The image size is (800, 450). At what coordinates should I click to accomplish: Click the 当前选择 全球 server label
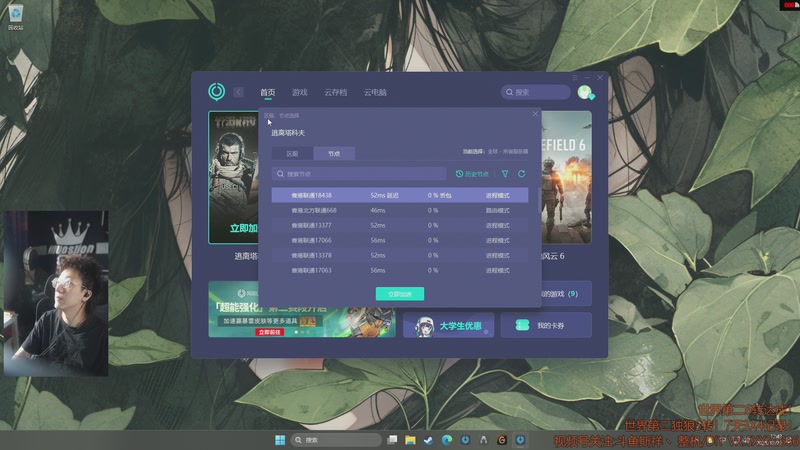point(495,152)
